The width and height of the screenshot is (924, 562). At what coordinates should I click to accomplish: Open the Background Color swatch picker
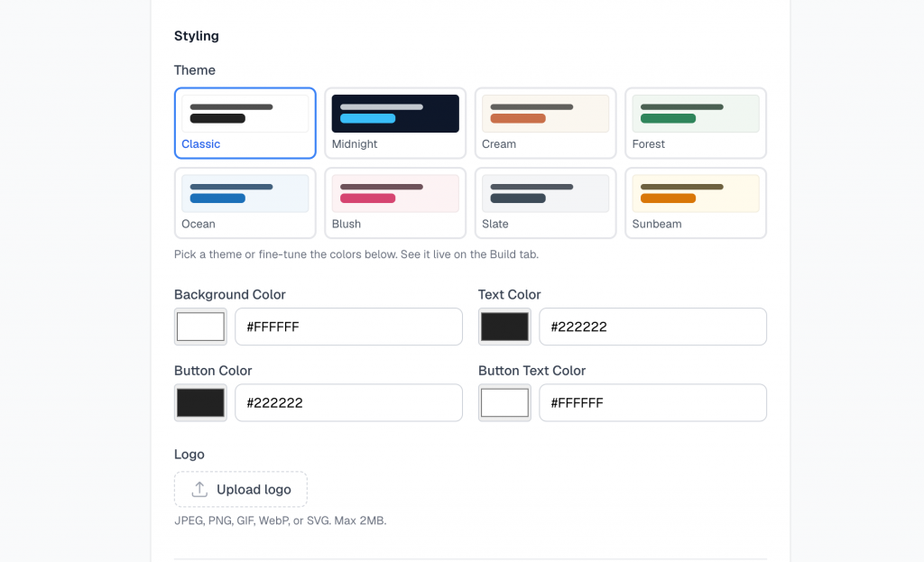tap(200, 327)
